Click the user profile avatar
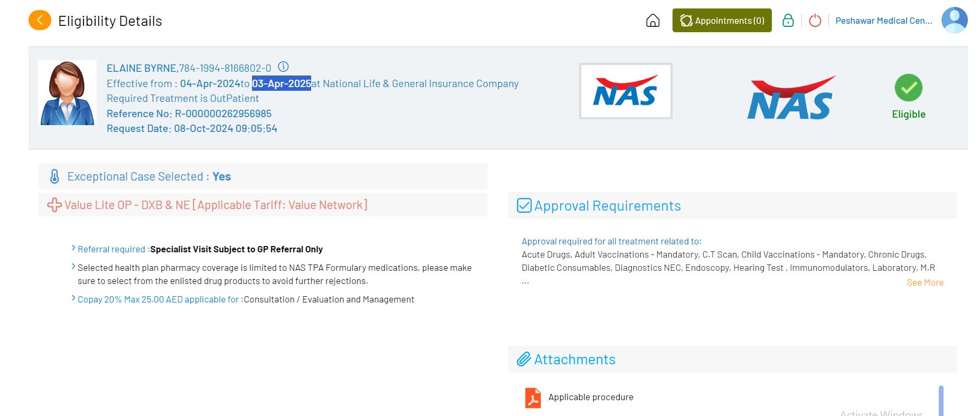 954,20
